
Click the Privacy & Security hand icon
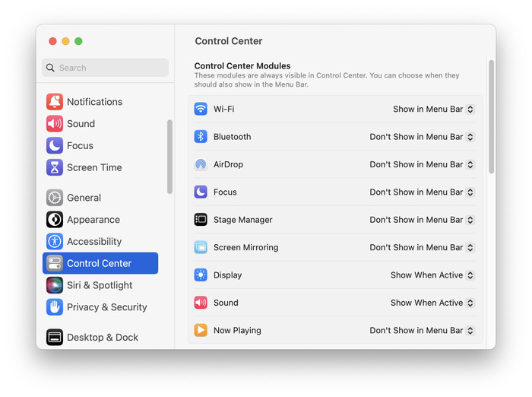point(54,307)
